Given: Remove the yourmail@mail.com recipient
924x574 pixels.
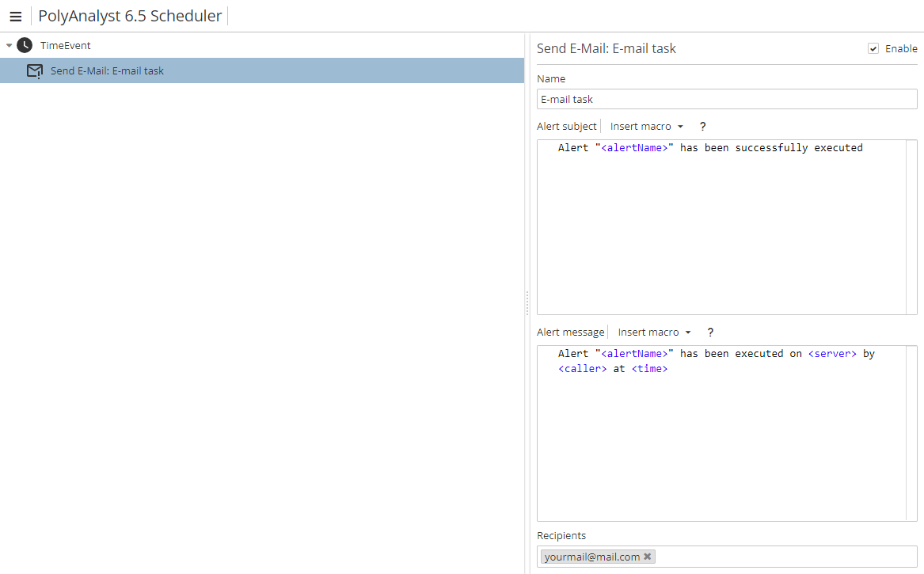Looking at the screenshot, I should click(x=648, y=557).
